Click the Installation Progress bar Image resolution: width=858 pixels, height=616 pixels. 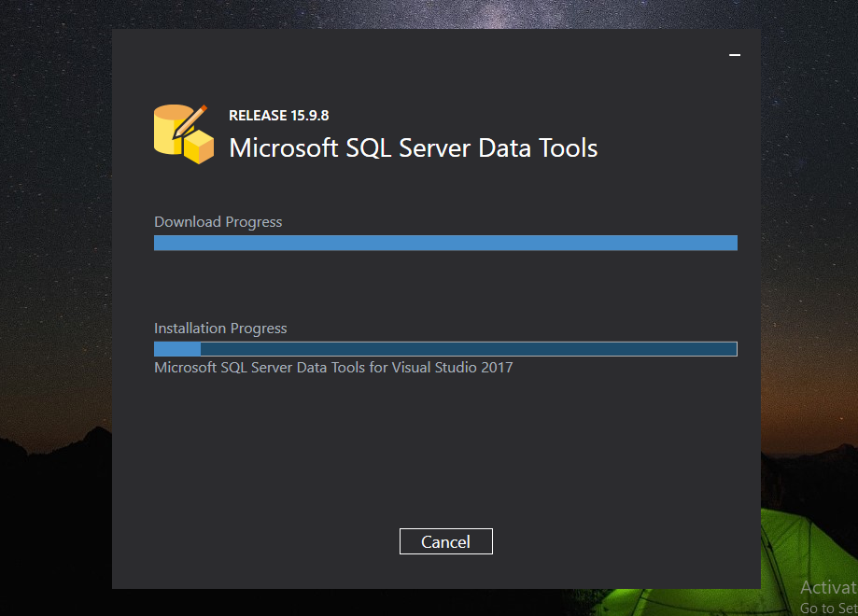pos(446,349)
